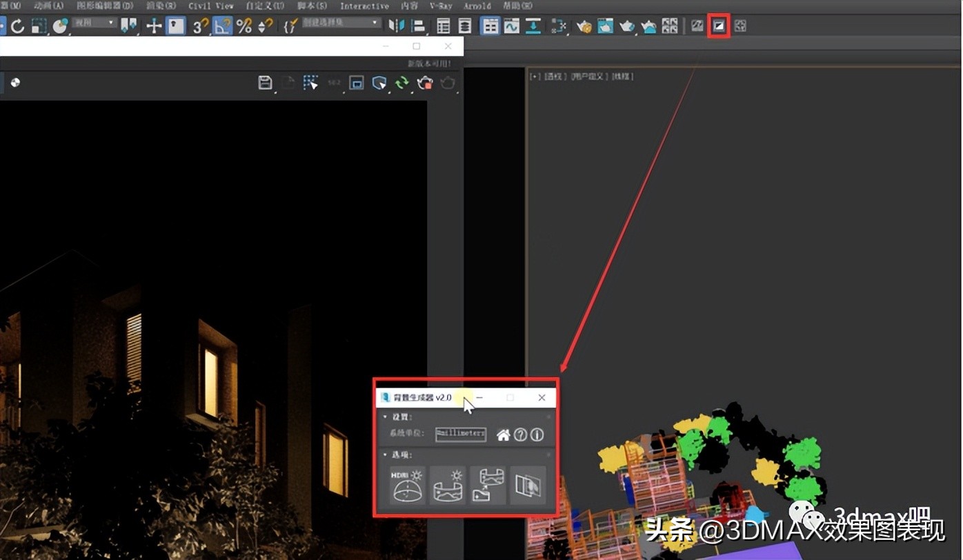Toggle 3D Snap on the main toolbar
The width and height of the screenshot is (963, 560).
click(x=201, y=26)
